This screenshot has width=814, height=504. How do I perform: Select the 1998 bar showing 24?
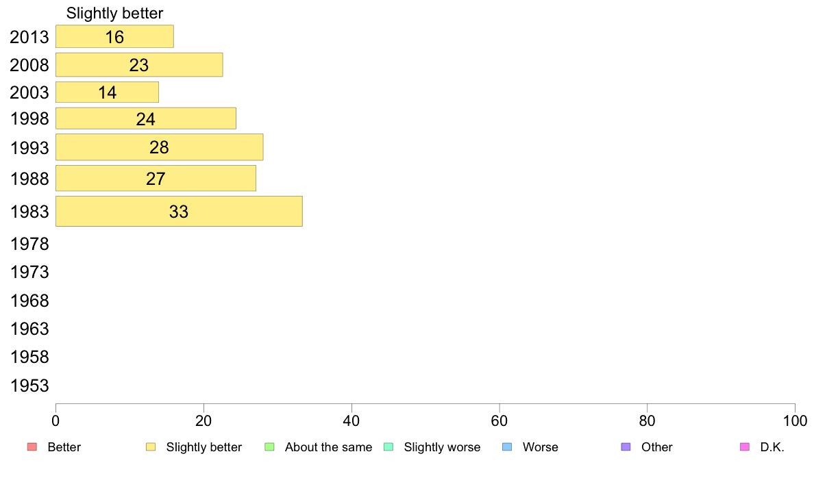click(146, 118)
